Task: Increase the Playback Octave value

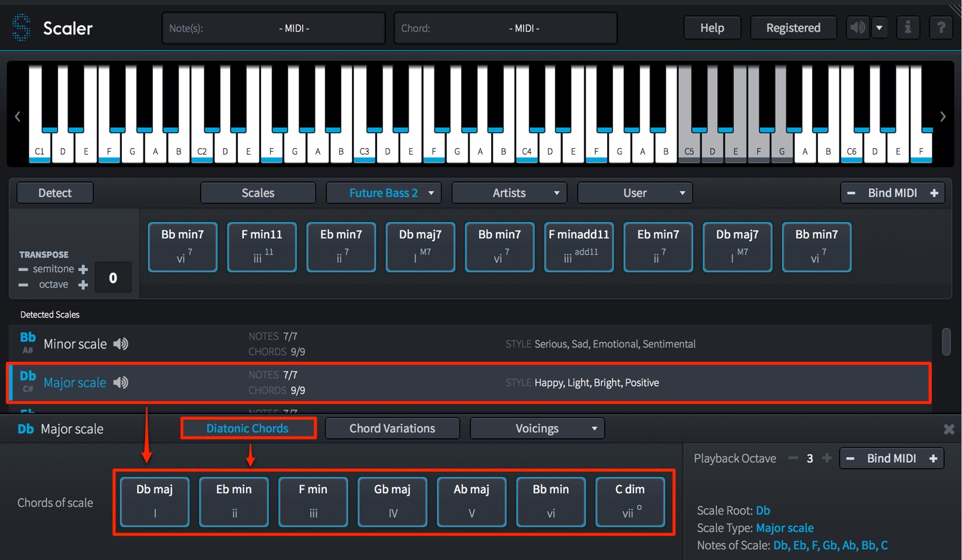Action: (827, 458)
